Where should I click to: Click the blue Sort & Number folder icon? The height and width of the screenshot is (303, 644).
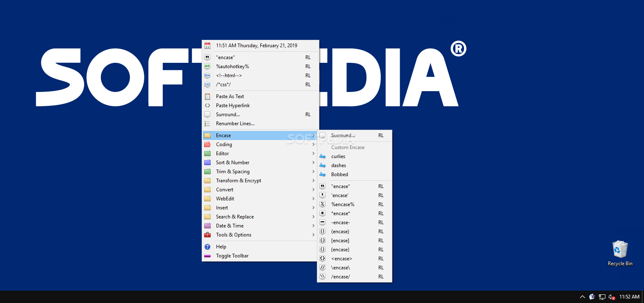click(x=207, y=163)
